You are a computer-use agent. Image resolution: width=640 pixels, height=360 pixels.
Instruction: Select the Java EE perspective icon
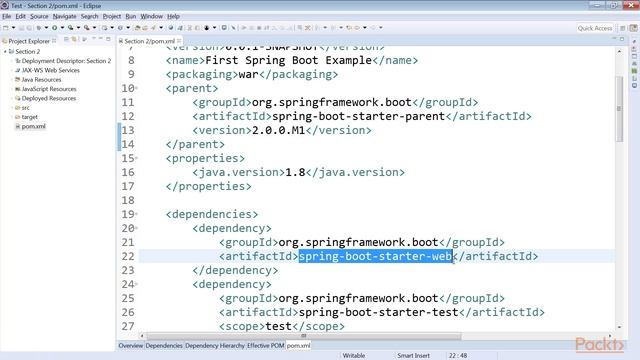point(633,28)
